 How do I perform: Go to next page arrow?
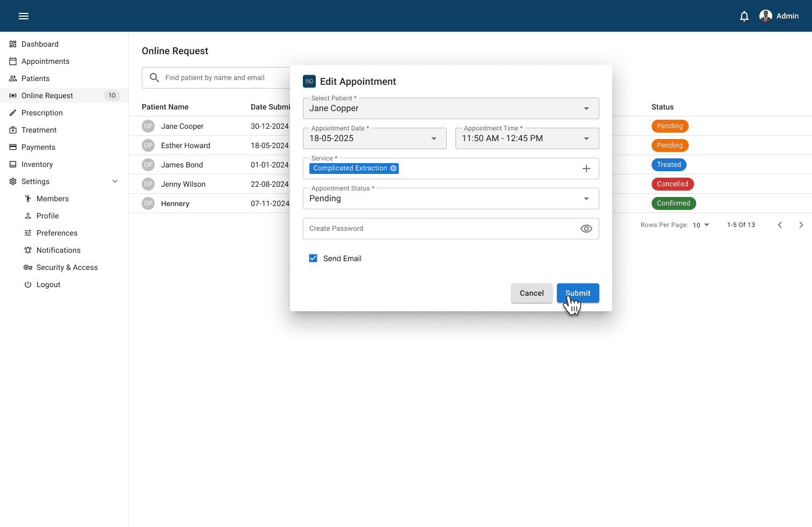801,225
